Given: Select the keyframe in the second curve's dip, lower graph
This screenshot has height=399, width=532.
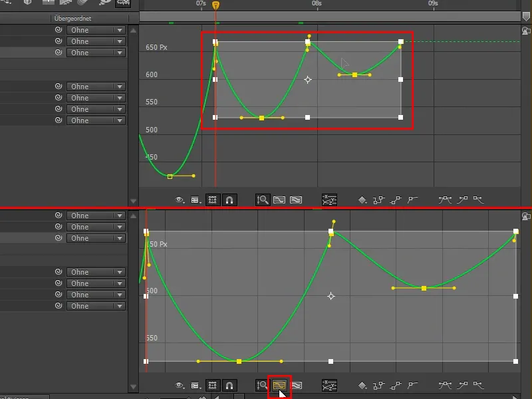Looking at the screenshot, I should click(424, 289).
